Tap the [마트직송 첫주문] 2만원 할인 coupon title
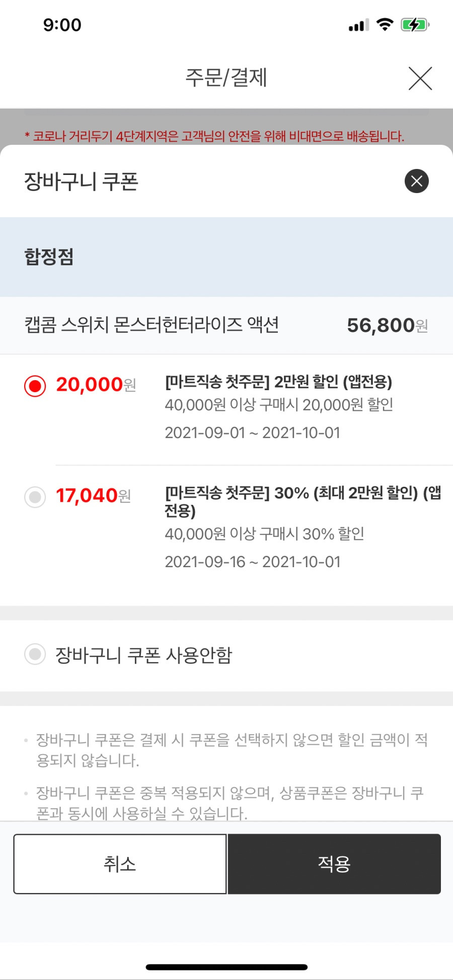The image size is (453, 980). click(x=278, y=382)
